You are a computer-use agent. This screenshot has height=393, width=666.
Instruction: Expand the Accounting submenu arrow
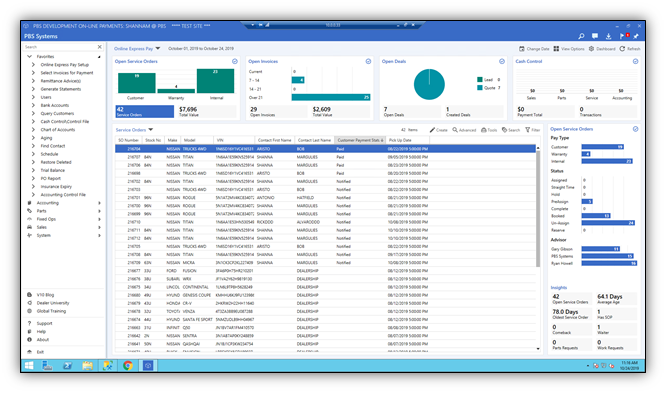(99, 203)
